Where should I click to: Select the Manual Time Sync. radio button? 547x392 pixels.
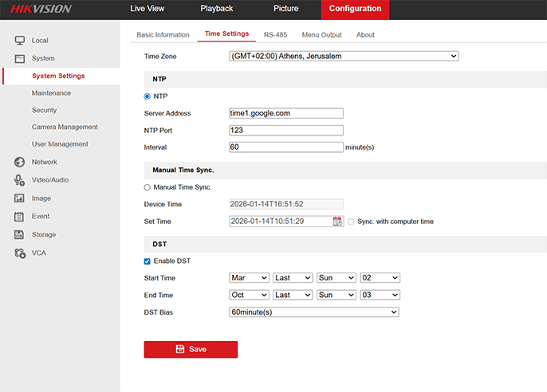(147, 187)
